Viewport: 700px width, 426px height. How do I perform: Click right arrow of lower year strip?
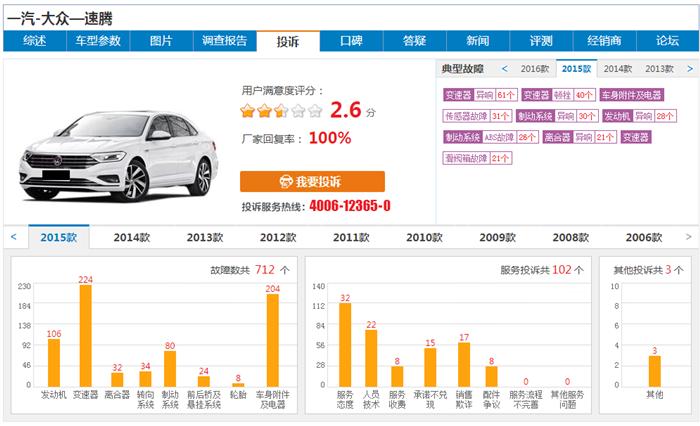coord(688,237)
